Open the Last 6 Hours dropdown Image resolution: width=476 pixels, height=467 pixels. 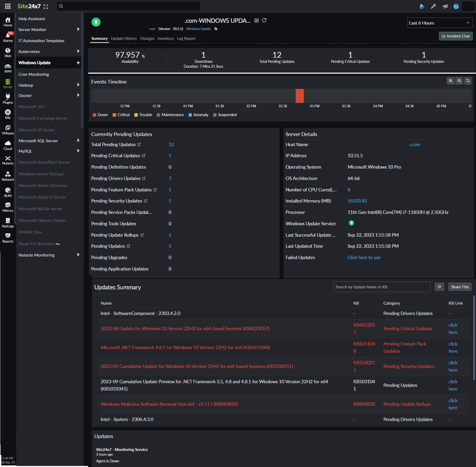(x=439, y=23)
